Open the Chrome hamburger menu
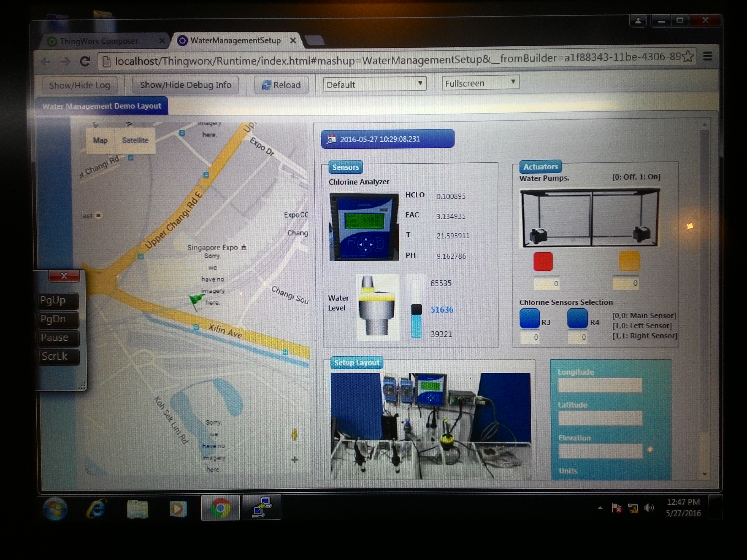The image size is (747, 560). pos(707,56)
